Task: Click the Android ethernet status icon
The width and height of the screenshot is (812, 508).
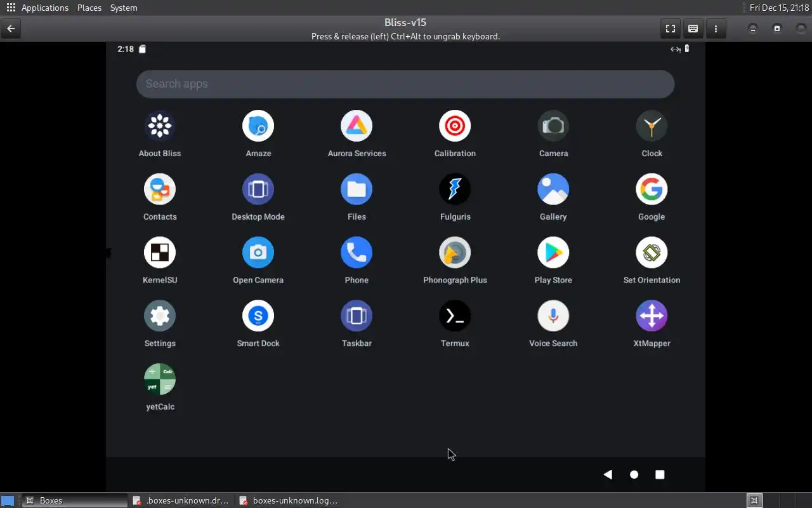Action: tap(675, 49)
